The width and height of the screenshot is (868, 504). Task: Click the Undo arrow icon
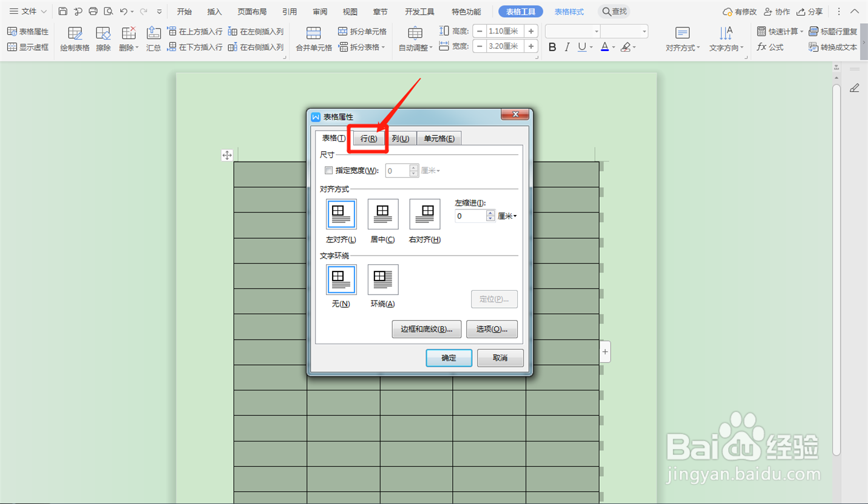tap(124, 12)
